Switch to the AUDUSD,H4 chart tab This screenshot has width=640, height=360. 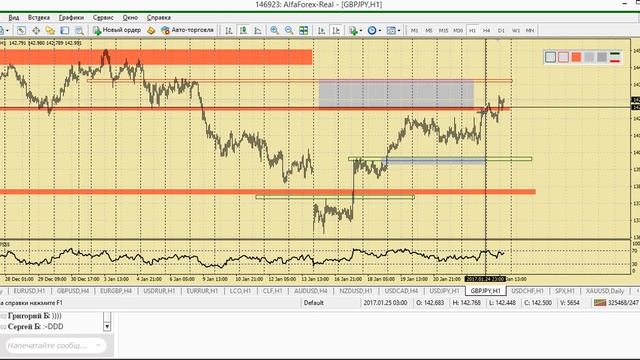311,291
